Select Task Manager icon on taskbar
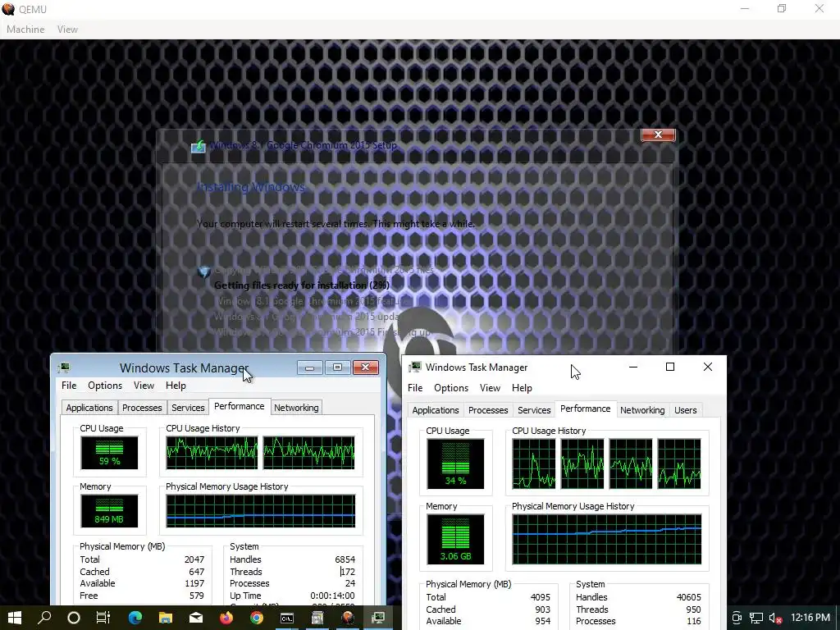840x630 pixels. pos(378,618)
